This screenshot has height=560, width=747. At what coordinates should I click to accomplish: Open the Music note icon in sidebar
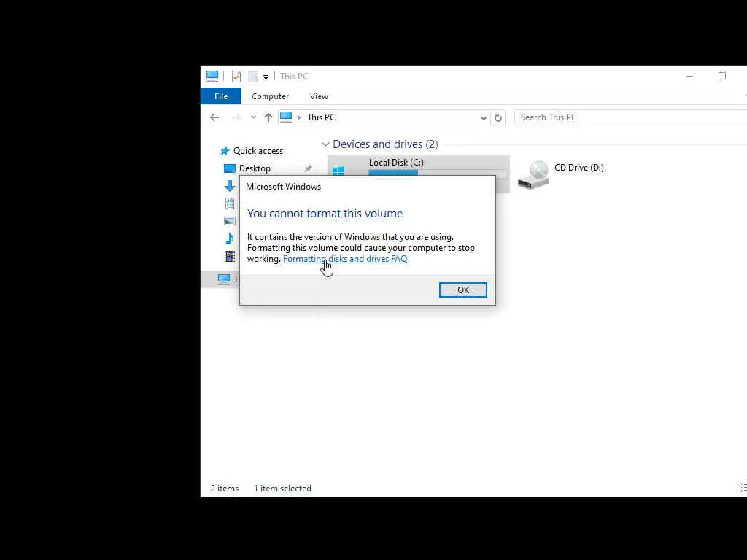coord(230,238)
